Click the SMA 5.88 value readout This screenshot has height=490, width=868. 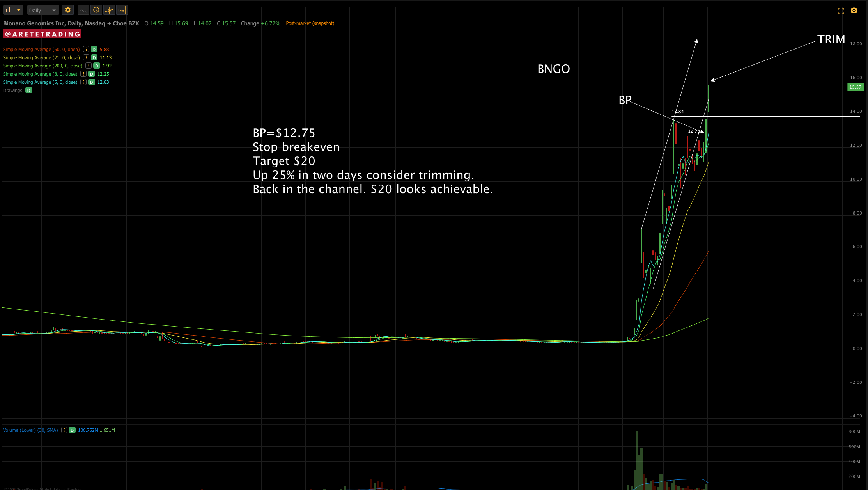point(104,50)
